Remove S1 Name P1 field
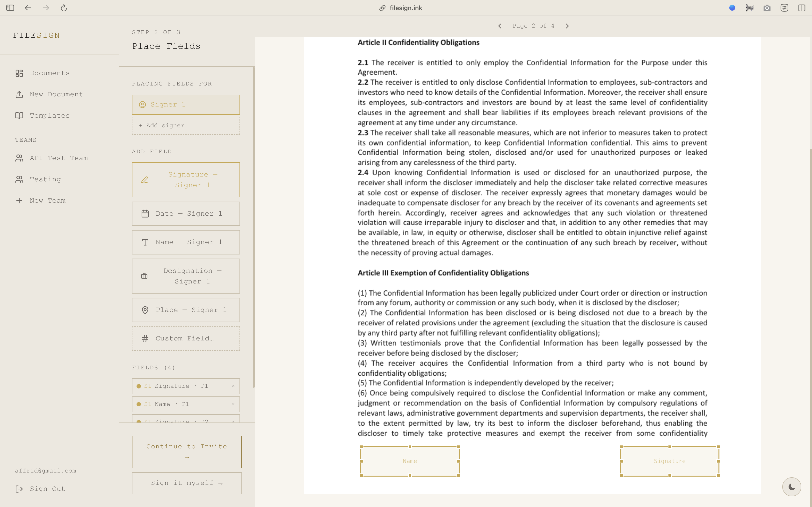The image size is (812, 507). (x=233, y=404)
